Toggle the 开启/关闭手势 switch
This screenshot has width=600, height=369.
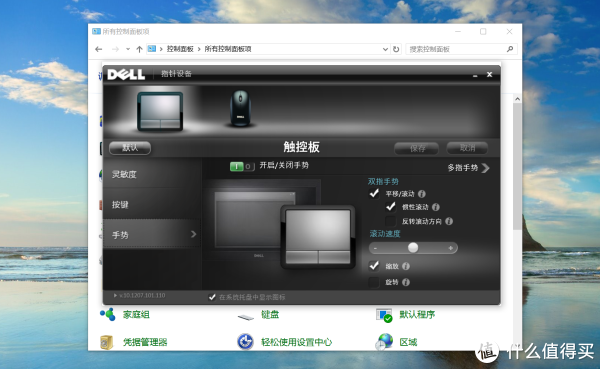point(242,167)
